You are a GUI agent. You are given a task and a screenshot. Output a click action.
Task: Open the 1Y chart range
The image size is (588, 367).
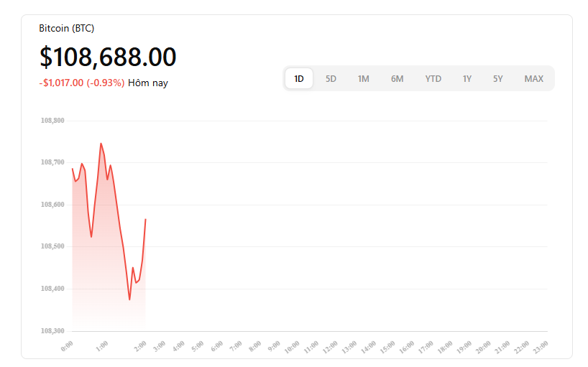click(x=467, y=79)
